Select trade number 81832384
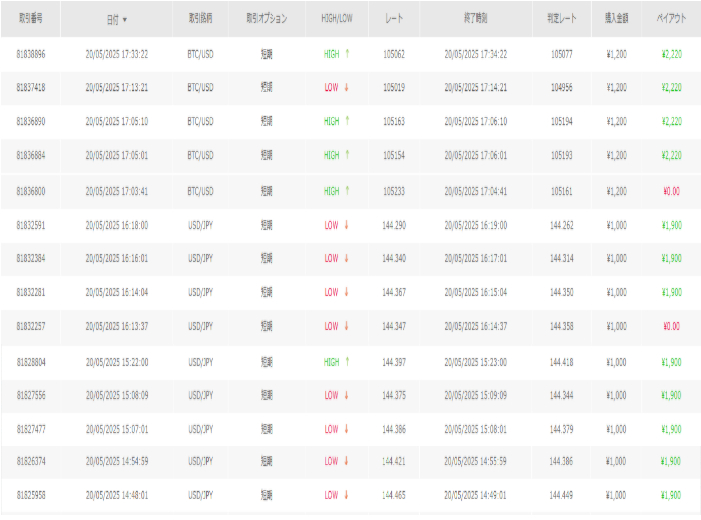701x520 pixels. pos(31,258)
